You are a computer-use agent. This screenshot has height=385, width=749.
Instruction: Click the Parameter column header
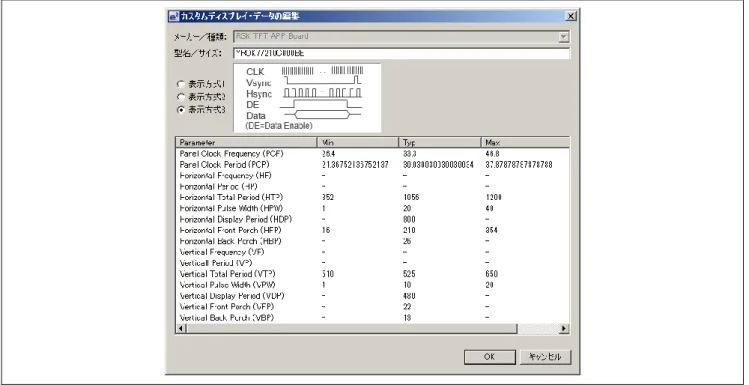[x=246, y=142]
